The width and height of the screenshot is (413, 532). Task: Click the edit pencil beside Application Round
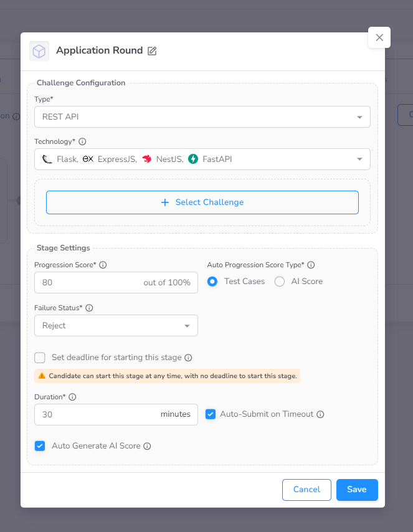click(x=151, y=51)
